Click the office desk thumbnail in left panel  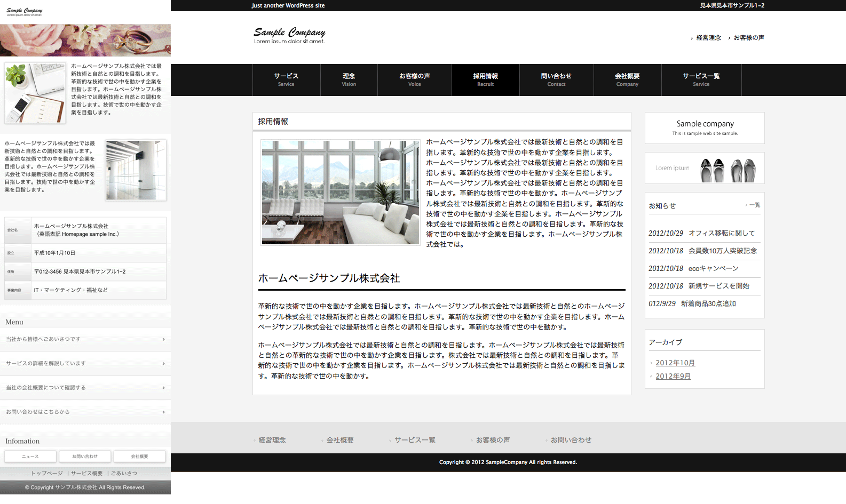pos(35,93)
